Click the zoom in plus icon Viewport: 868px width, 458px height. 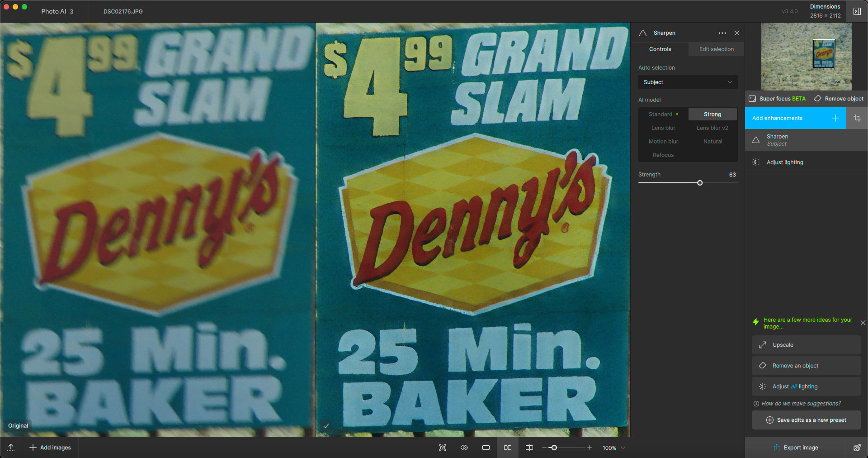[590, 448]
